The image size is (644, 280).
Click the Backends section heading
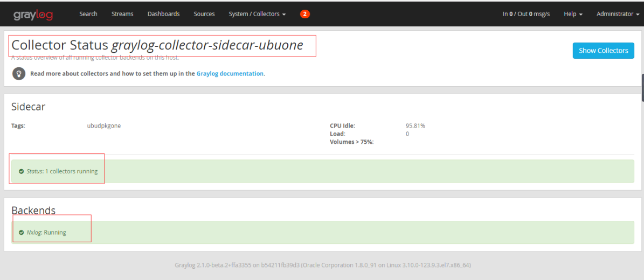(x=33, y=210)
